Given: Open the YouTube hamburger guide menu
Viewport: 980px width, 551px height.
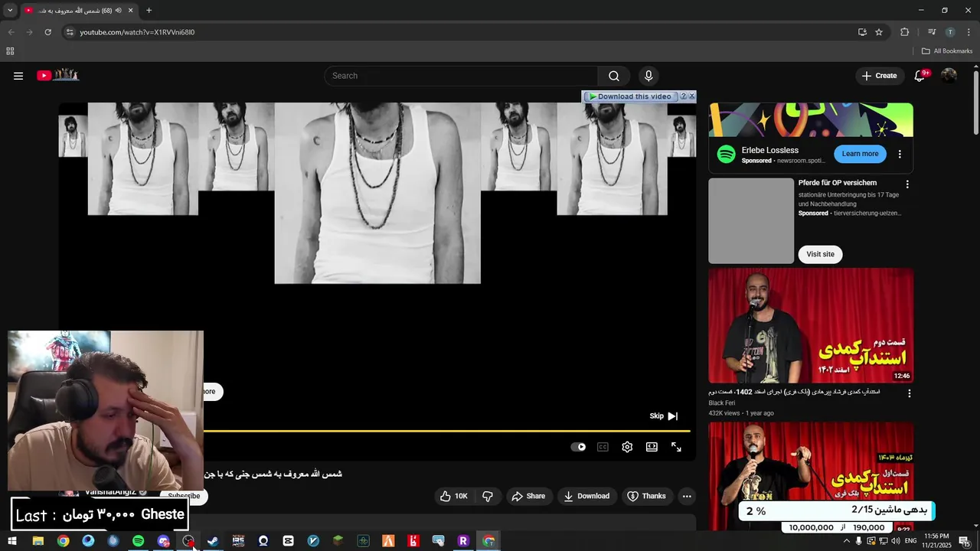Looking at the screenshot, I should click(18, 76).
